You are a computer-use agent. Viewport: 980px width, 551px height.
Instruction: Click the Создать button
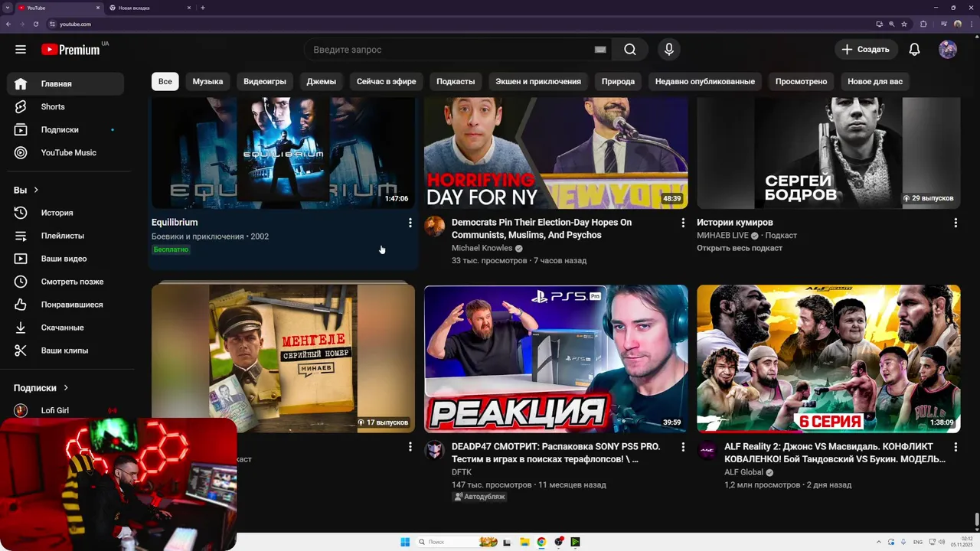tap(866, 50)
